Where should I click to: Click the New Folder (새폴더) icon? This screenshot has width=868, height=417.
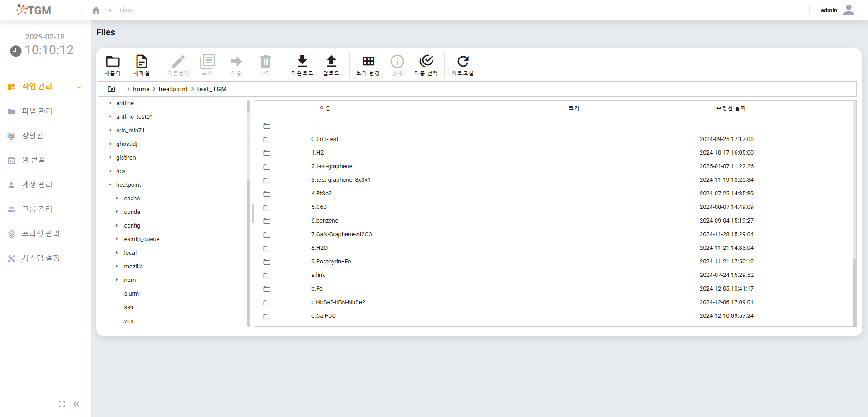tap(113, 62)
